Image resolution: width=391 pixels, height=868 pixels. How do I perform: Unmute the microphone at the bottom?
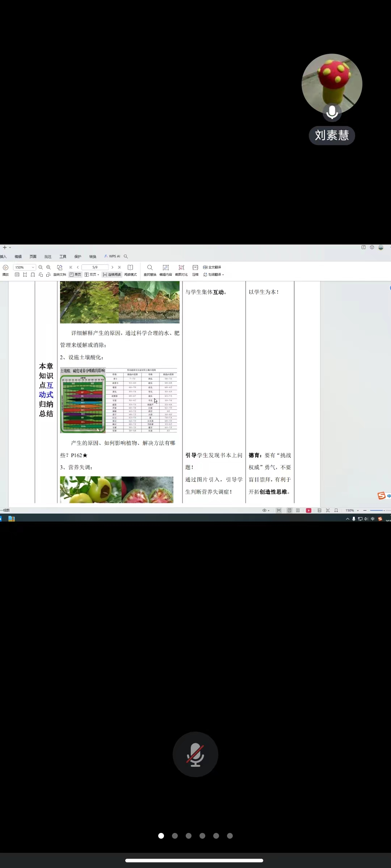(x=195, y=754)
